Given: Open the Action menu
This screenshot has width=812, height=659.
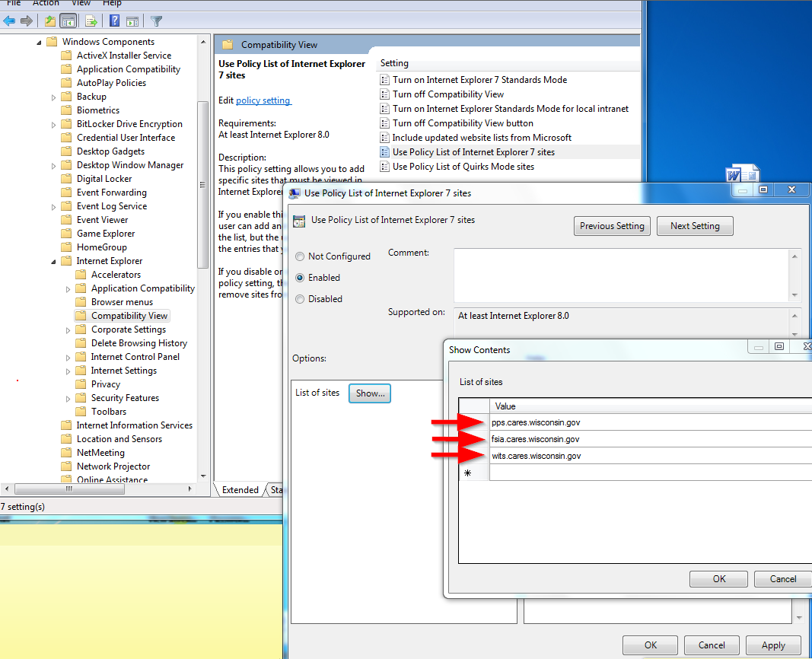Looking at the screenshot, I should tap(46, 3).
